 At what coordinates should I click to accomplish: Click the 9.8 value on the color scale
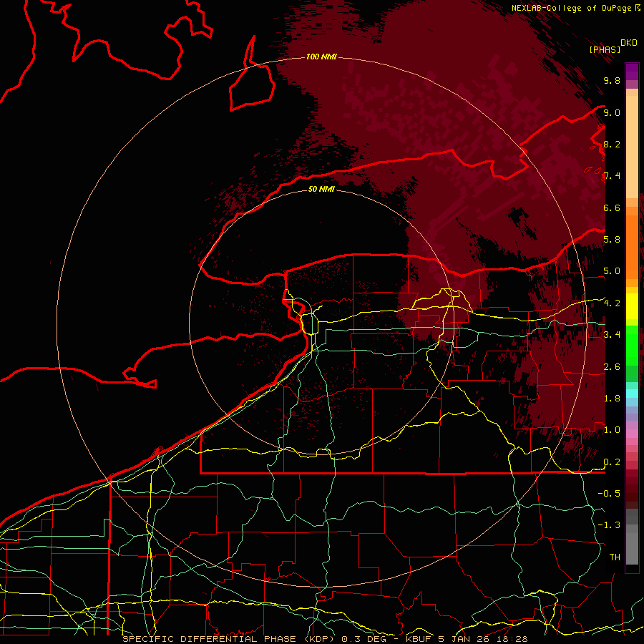(x=612, y=80)
